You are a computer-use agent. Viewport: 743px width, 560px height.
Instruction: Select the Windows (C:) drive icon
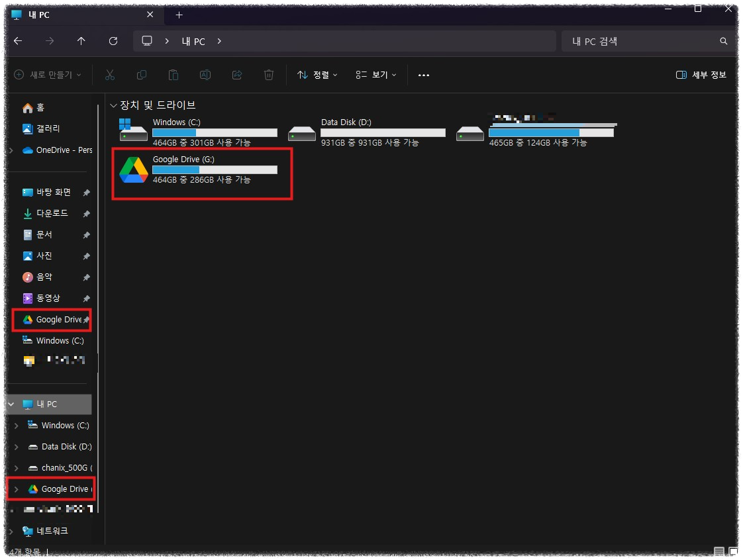click(133, 130)
